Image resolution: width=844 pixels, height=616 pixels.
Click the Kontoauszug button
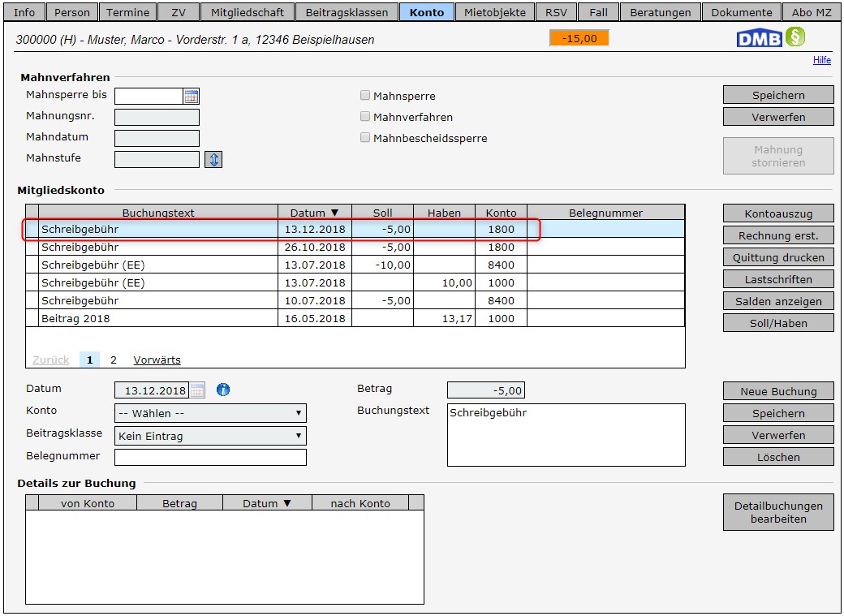pyautogui.click(x=777, y=214)
